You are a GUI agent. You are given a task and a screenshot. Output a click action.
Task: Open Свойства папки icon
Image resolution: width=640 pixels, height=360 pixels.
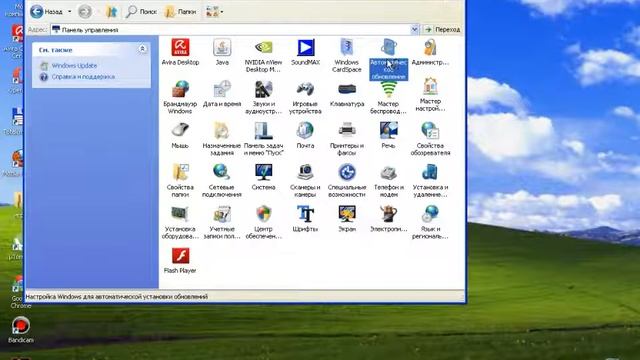pos(180,180)
